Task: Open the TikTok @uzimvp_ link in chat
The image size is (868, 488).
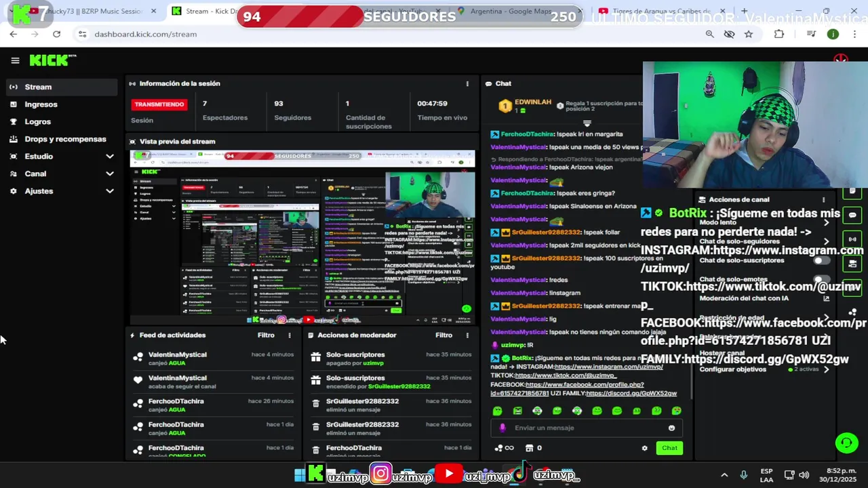Action: tap(566, 375)
